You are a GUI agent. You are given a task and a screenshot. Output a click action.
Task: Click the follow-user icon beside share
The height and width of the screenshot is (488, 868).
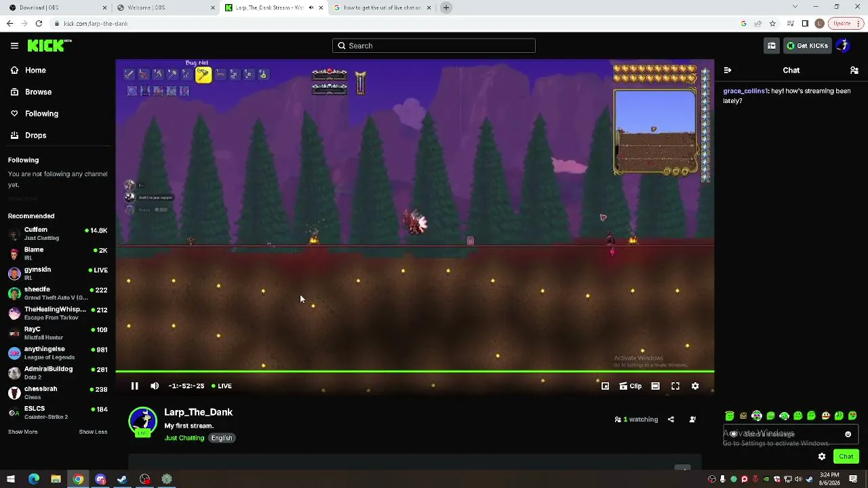coord(692,420)
